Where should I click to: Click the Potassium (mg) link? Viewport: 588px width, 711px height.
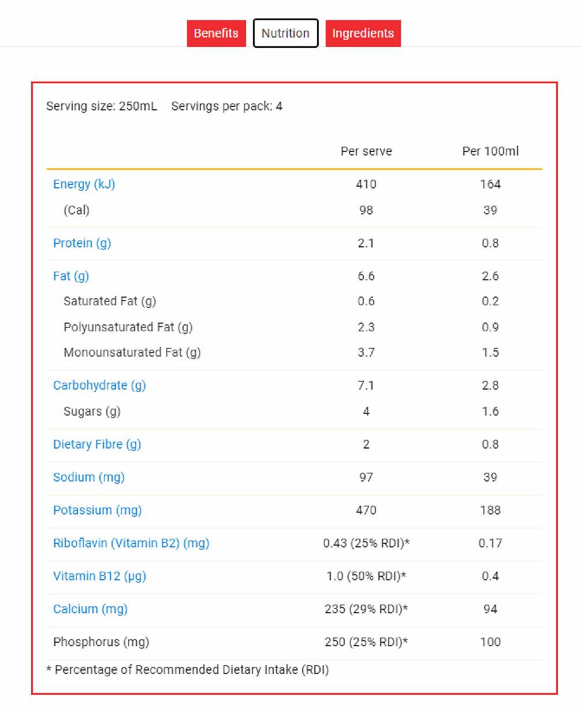(98, 510)
